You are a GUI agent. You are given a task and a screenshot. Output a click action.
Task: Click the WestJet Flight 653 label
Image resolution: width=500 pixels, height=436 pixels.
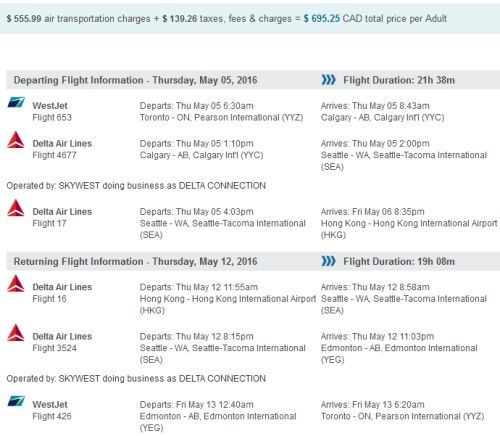tap(52, 111)
